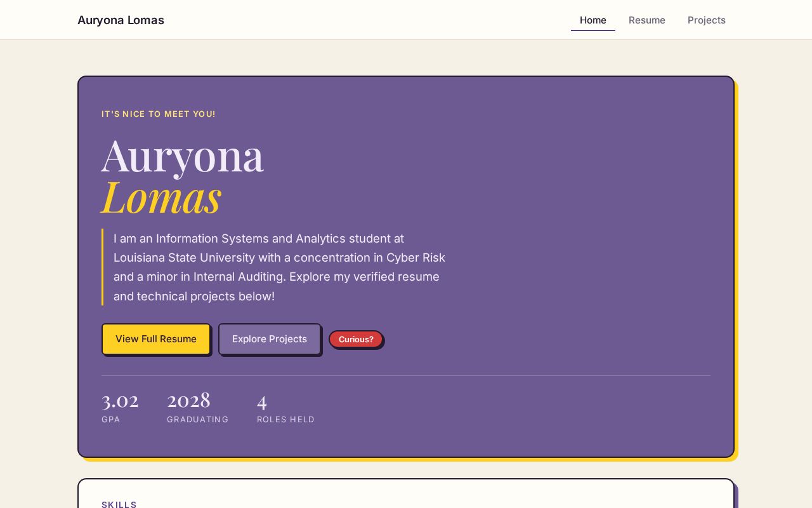Select the 3.02 GPA value
The image size is (812, 508).
click(120, 400)
